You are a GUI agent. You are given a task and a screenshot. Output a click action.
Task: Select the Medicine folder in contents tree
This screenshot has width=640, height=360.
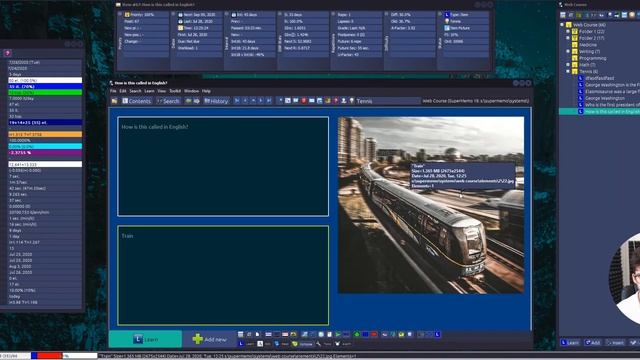click(x=588, y=45)
